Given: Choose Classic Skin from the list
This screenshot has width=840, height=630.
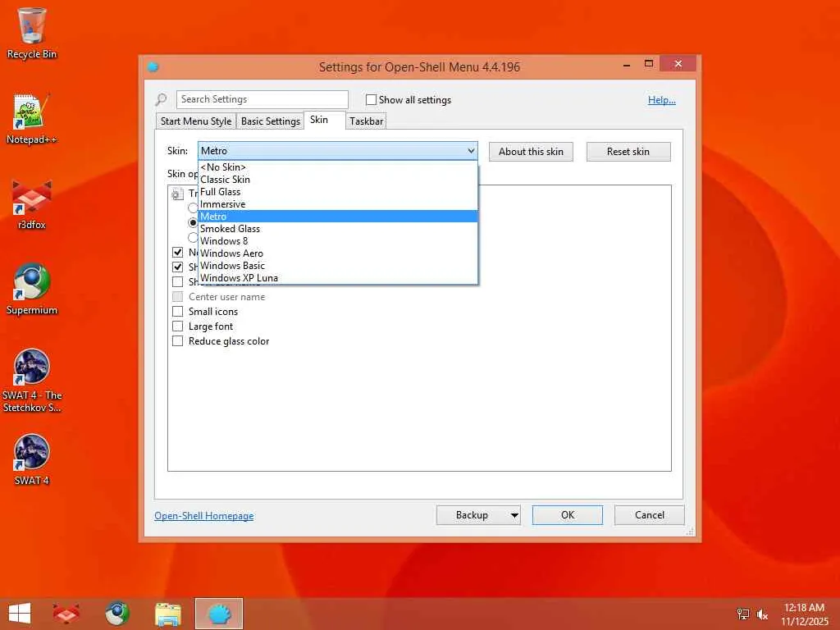Looking at the screenshot, I should [x=337, y=180].
